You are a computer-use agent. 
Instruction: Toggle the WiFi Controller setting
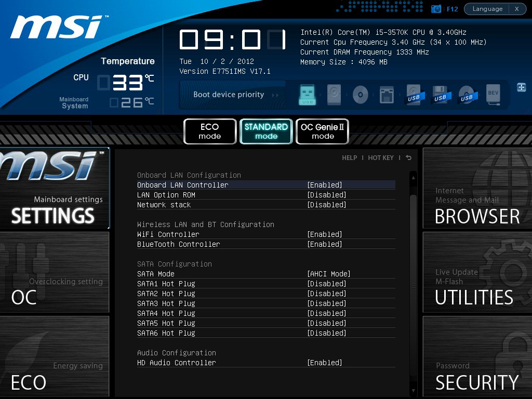pyautogui.click(x=325, y=234)
